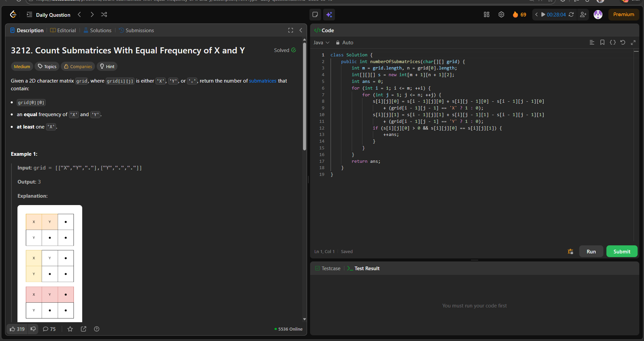Screen dimensions: 644x341
Task: Follow the submatrices link in description
Action: tap(262, 81)
